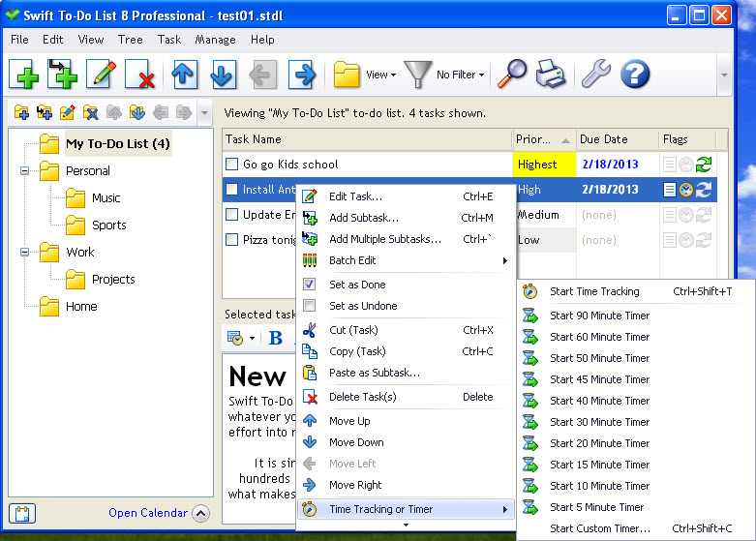The width and height of the screenshot is (756, 541).
Task: Click the 2/18/2013 due date of first task
Action: pos(610,165)
